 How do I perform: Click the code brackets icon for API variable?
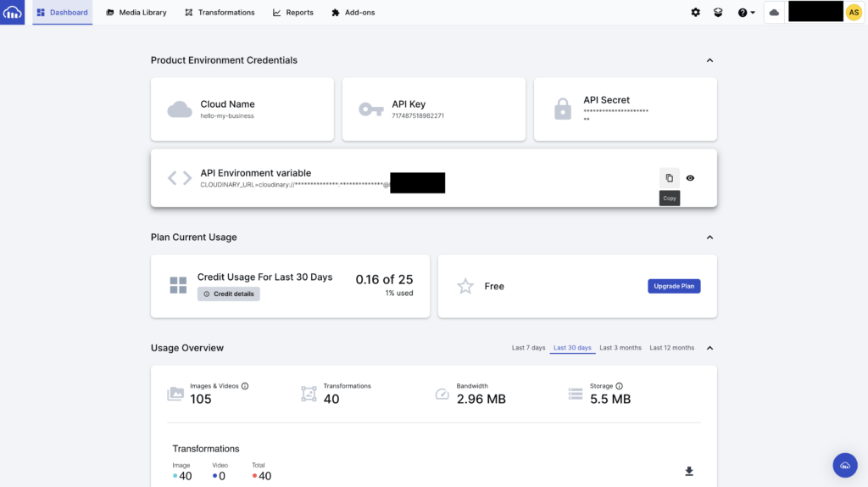(x=180, y=178)
